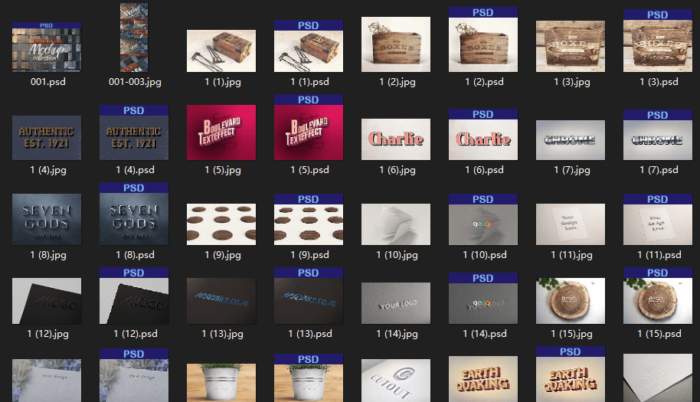700x402 pixels.
Task: Select the Chrome 1 (7).psd file icon
Action: point(657,135)
